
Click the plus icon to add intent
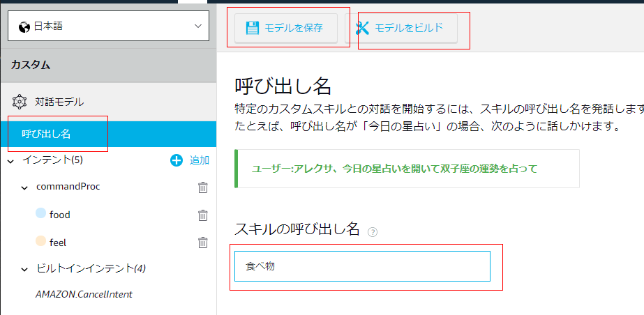pyautogui.click(x=177, y=160)
